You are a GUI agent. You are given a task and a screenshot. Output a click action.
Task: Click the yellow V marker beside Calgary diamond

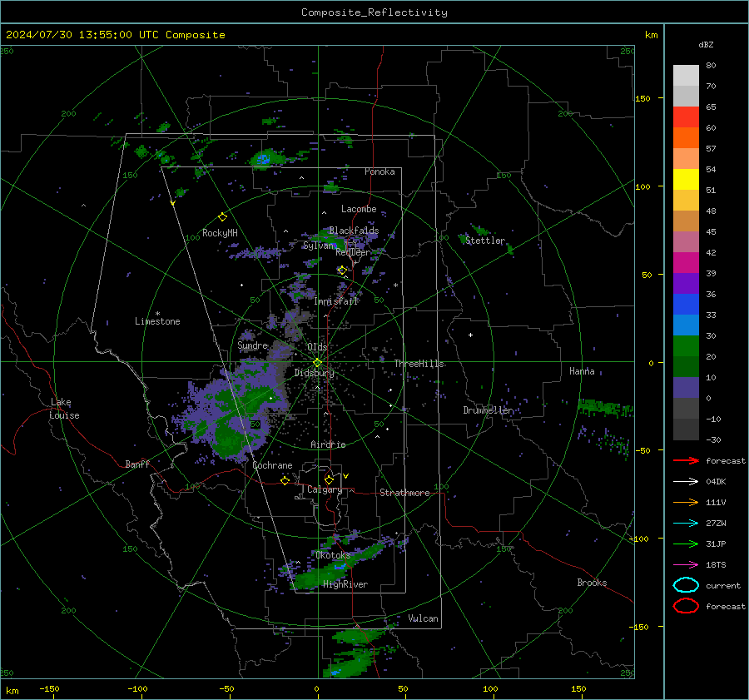tap(345, 476)
